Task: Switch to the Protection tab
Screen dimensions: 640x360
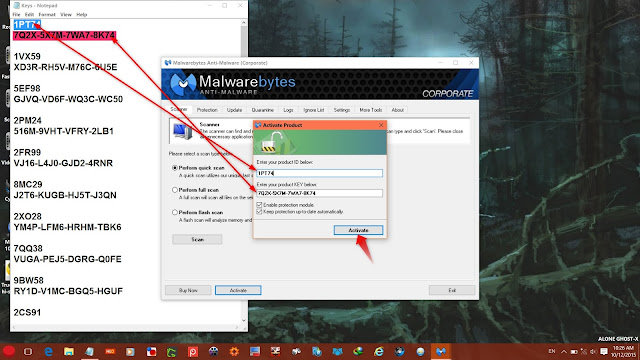Action: [207, 110]
